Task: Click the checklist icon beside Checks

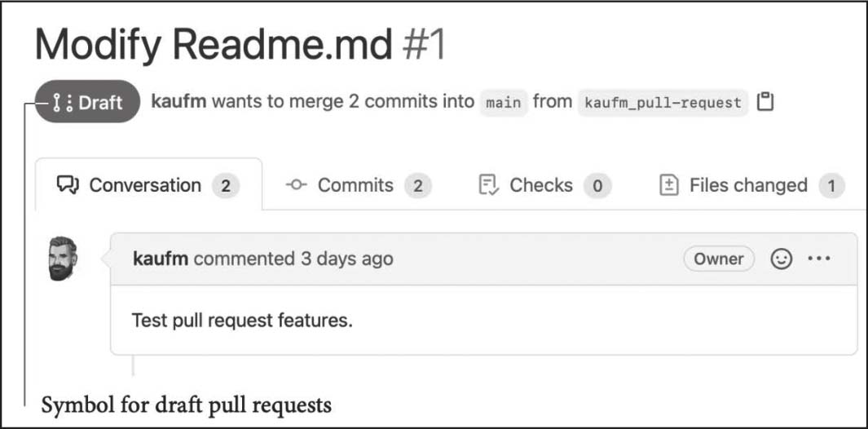Action: (487, 186)
